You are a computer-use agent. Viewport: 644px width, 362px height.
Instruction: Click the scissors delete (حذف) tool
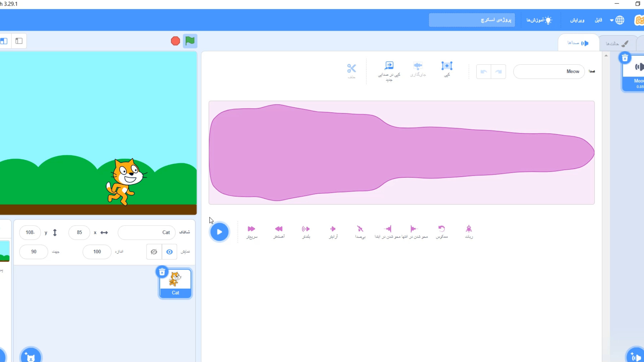click(x=352, y=71)
